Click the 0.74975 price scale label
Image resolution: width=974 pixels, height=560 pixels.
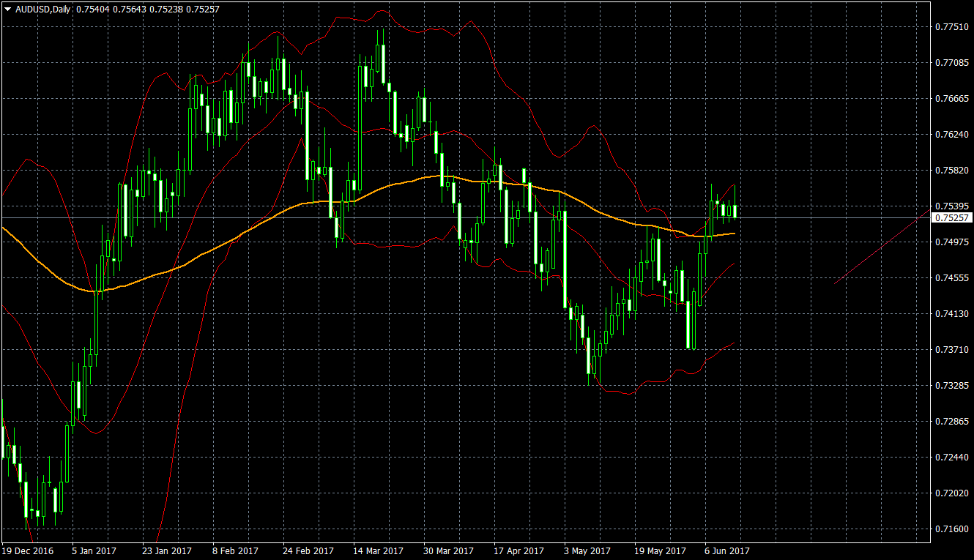pos(951,242)
